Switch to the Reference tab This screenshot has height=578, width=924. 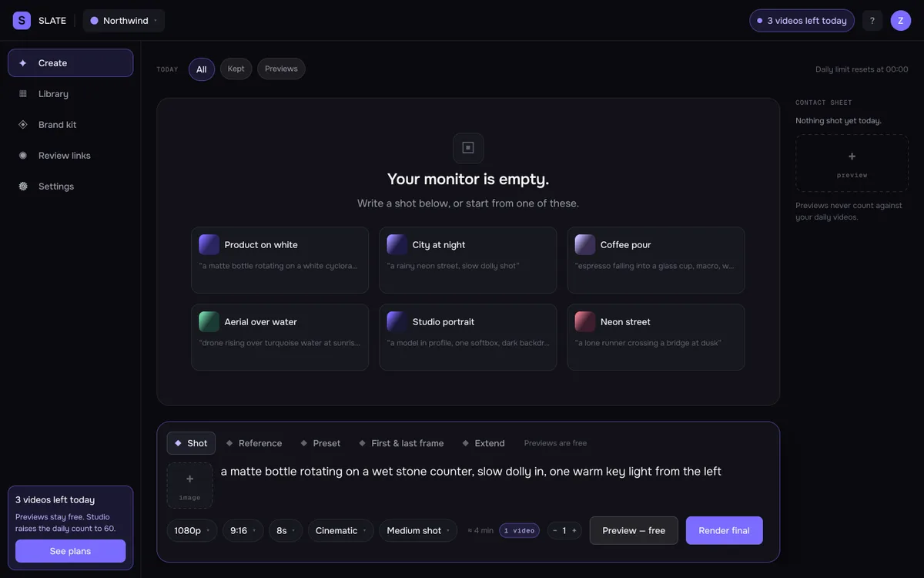point(253,443)
